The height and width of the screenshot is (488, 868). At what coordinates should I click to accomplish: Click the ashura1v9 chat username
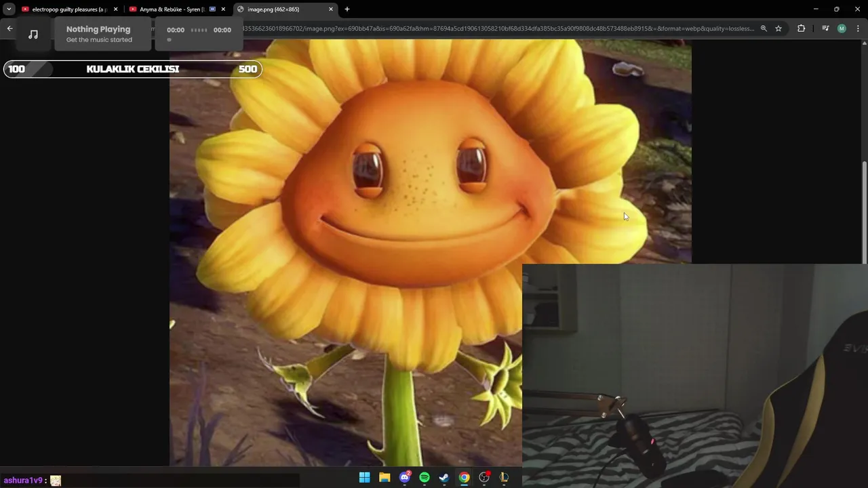coord(23,480)
